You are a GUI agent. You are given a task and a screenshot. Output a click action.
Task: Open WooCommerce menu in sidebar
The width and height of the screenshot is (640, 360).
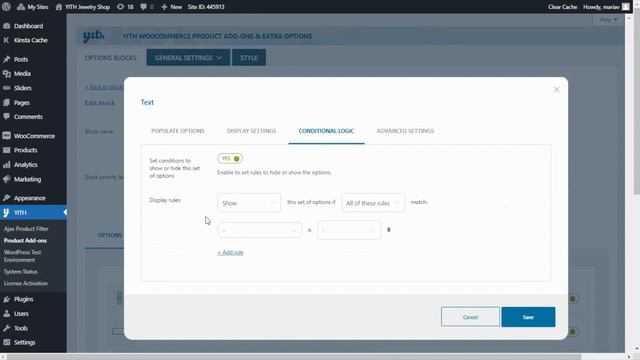tap(34, 136)
